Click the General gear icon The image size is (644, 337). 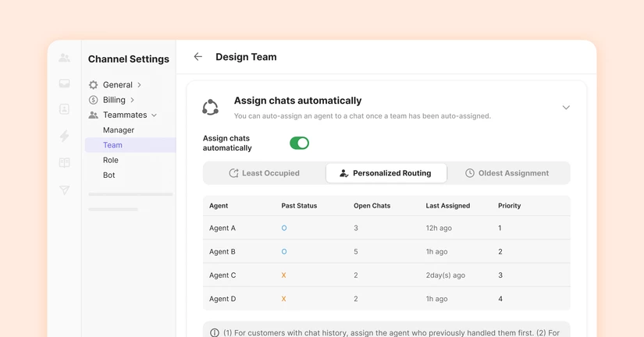[93, 85]
